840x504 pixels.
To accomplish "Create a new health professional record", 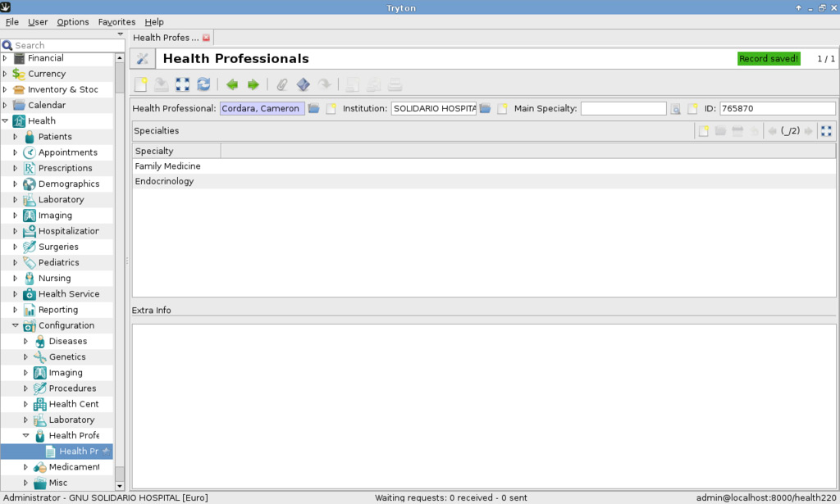I will (x=140, y=84).
